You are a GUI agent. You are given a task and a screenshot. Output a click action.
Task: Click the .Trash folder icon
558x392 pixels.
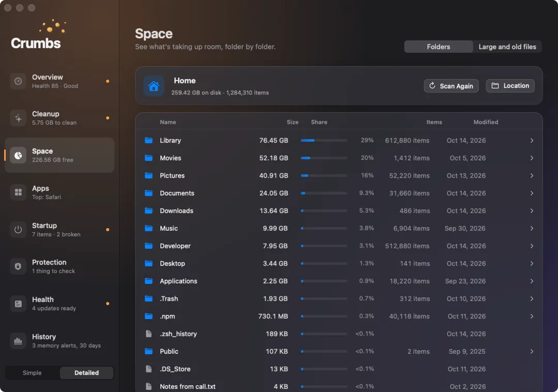point(149,299)
